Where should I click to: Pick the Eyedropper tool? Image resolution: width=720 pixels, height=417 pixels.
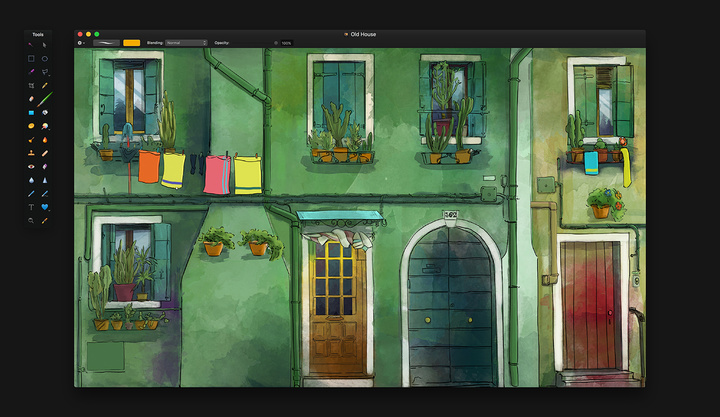45,220
